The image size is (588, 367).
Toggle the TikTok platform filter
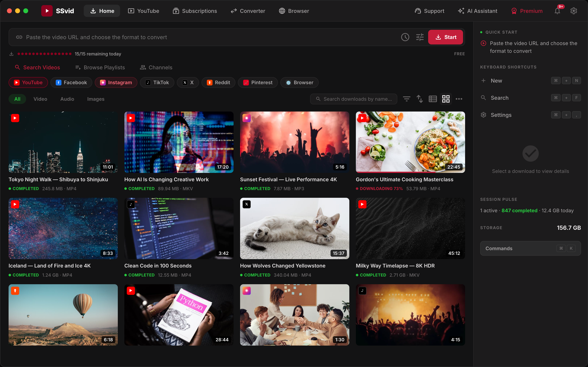click(157, 82)
